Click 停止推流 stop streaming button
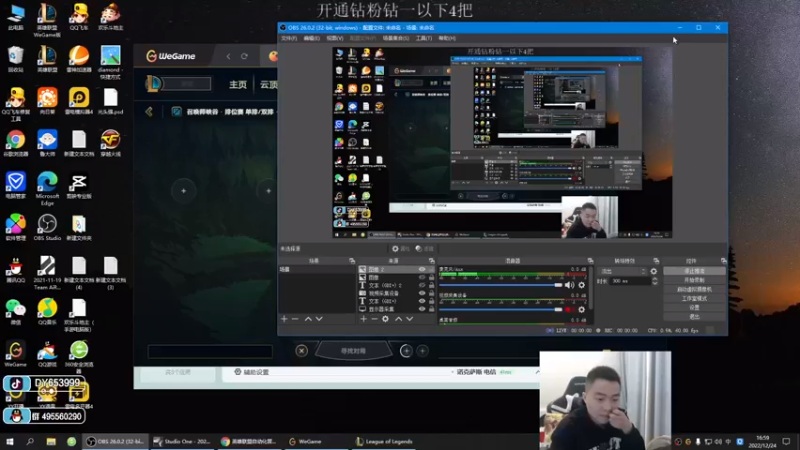This screenshot has height=450, width=800. tap(694, 271)
